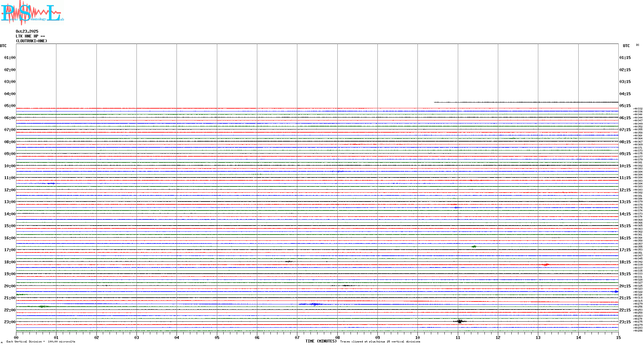This screenshot has width=644, height=346.
Task: Click the 01:15 label on right axis
Action: [625, 58]
